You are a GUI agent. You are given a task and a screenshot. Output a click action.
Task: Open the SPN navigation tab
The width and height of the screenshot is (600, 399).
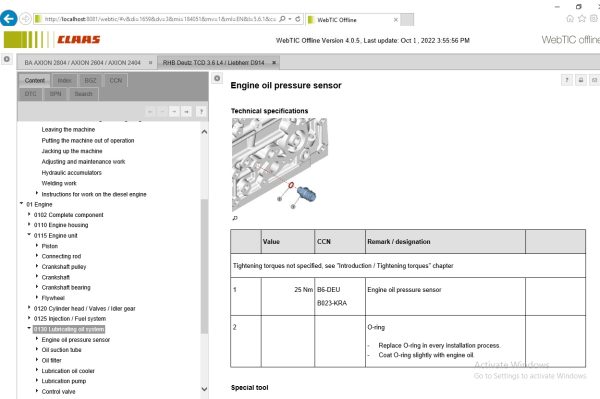pos(55,94)
